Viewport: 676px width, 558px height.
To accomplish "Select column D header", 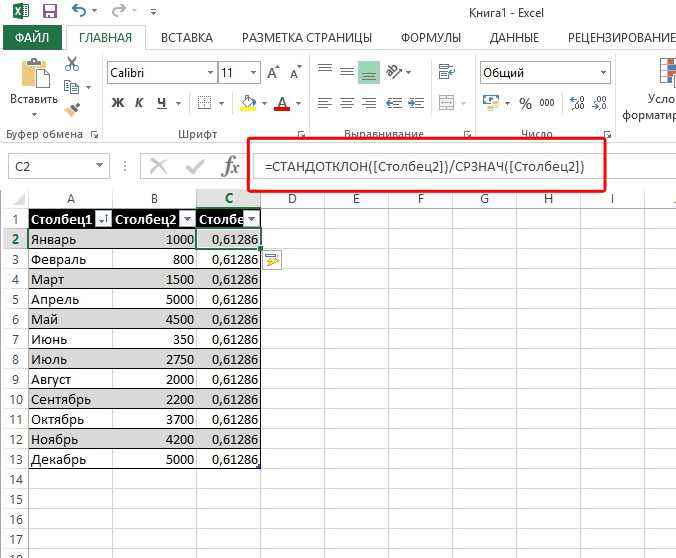I will [292, 199].
